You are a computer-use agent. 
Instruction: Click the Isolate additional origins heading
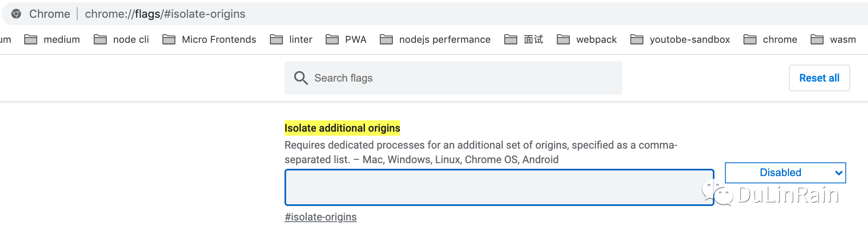(x=342, y=128)
